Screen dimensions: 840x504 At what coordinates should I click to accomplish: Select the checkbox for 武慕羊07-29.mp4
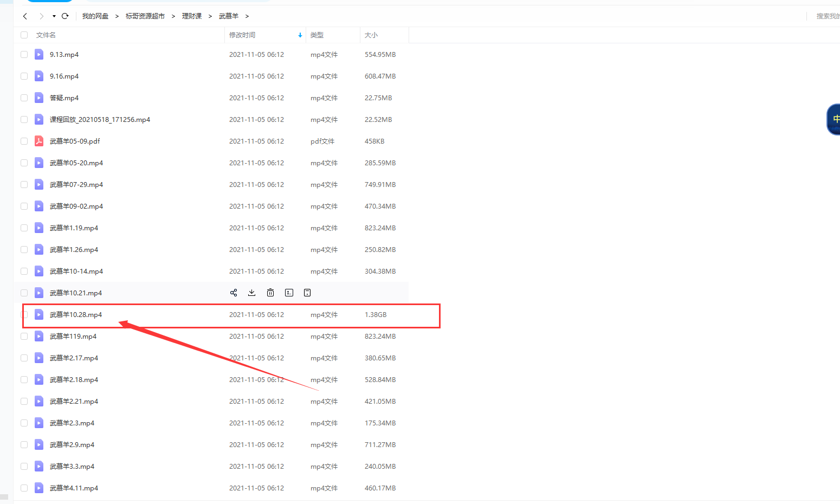click(24, 184)
